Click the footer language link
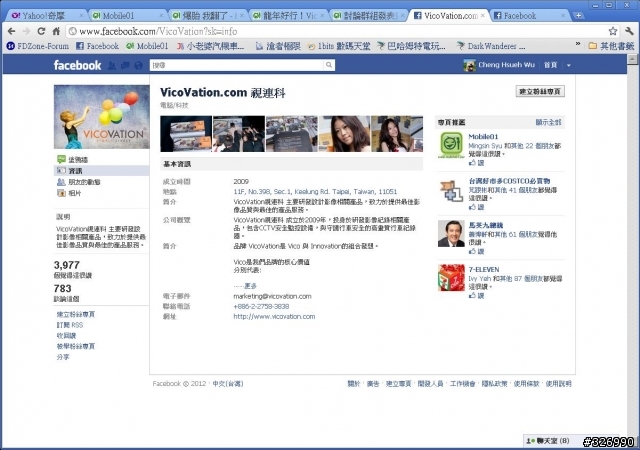The height and width of the screenshot is (450, 640). coord(228,383)
